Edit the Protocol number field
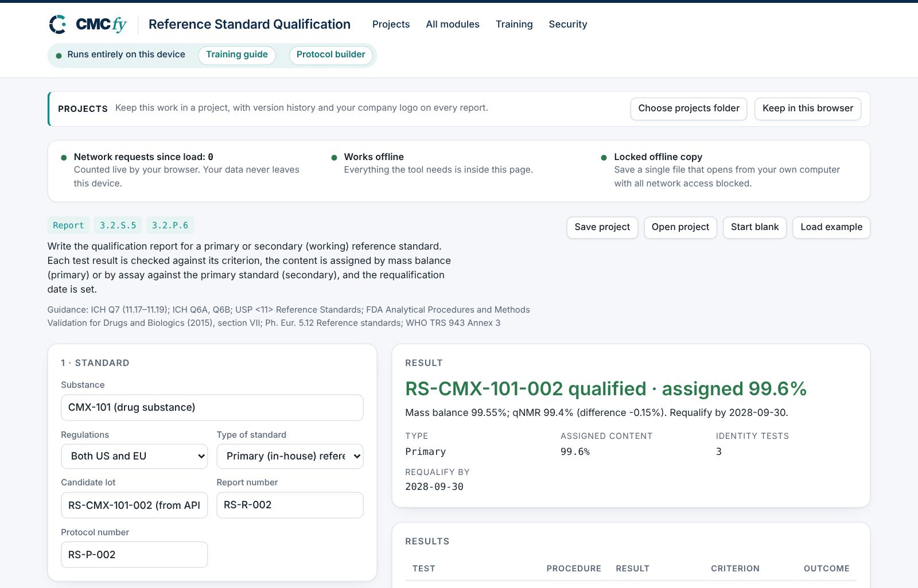The image size is (918, 588). click(134, 555)
